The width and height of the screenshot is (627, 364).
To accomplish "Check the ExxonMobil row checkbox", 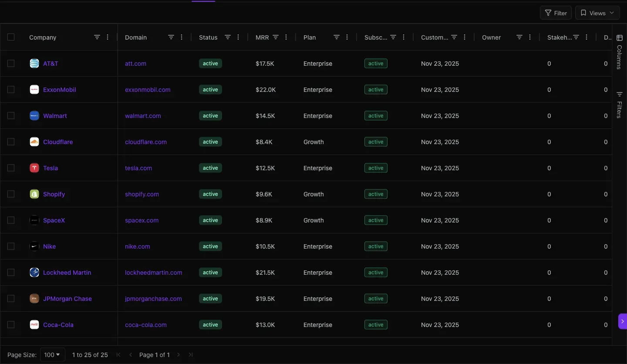I will 11,90.
